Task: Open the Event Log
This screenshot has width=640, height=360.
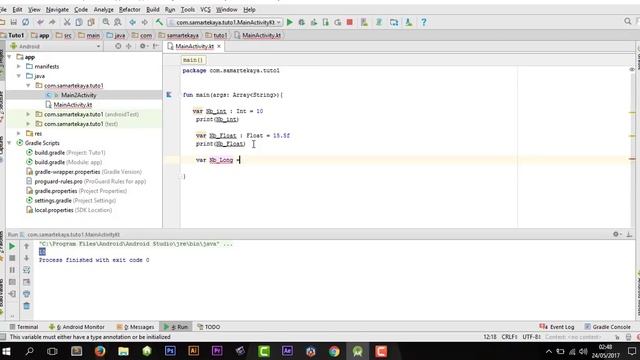Action: [557, 327]
